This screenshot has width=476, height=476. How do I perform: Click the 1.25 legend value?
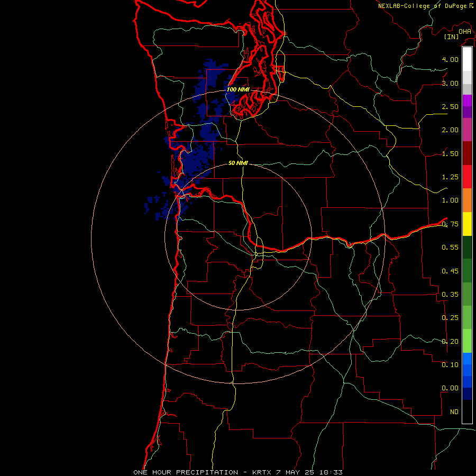coord(450,177)
